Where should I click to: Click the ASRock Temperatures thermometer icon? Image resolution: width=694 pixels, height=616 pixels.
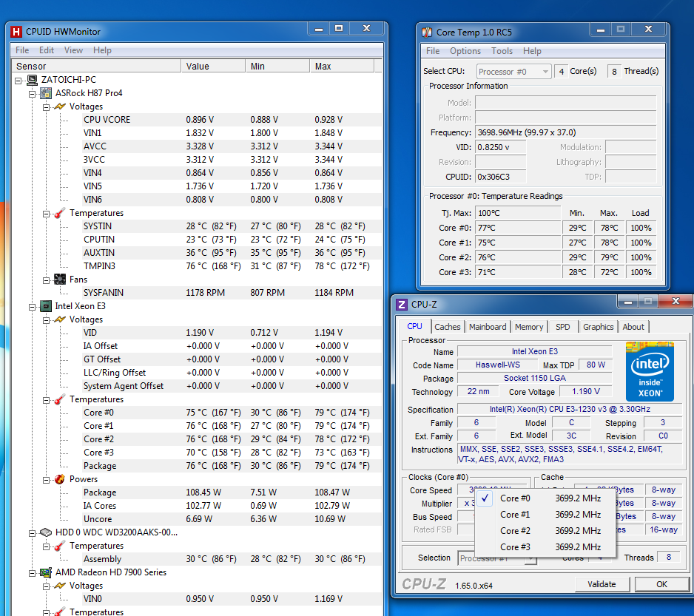pos(60,213)
